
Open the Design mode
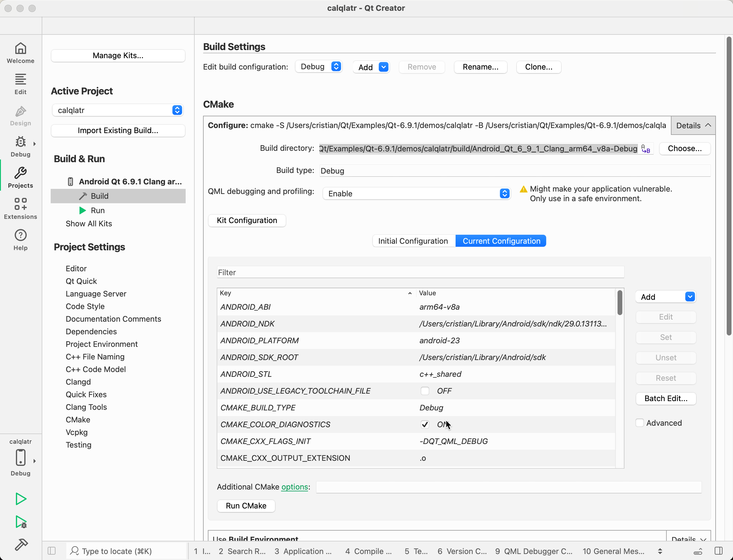point(20,115)
